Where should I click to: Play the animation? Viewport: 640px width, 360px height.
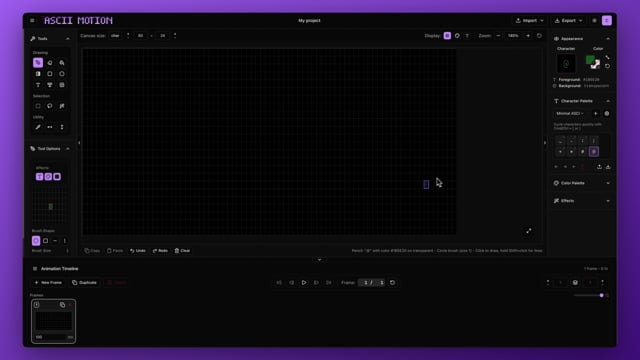click(304, 282)
